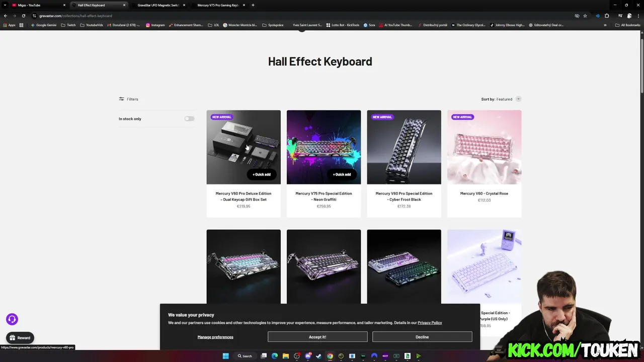The width and height of the screenshot is (644, 362).
Task: Open the All Bookmarks folder
Action: coord(628,25)
